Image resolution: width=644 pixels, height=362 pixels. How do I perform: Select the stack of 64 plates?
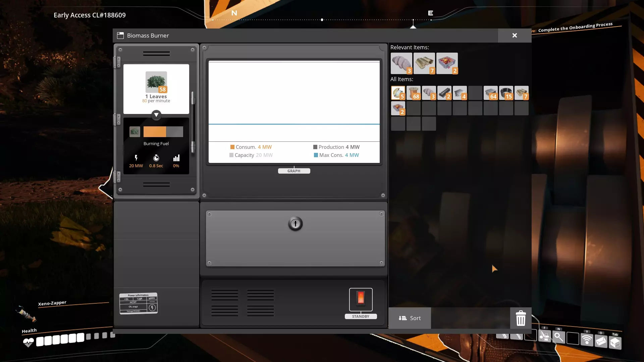tap(490, 93)
